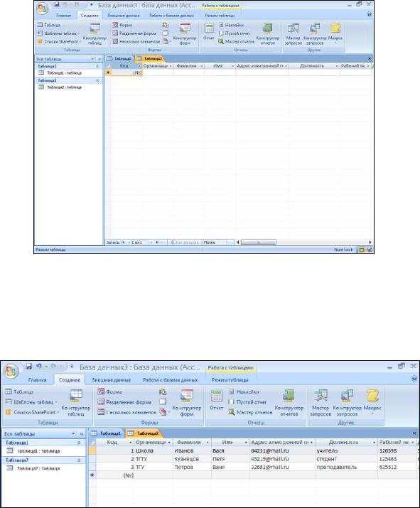The height and width of the screenshot is (508, 420).
Task: Click datasheet view icon in empty-table window status bar
Action: click(x=361, y=250)
